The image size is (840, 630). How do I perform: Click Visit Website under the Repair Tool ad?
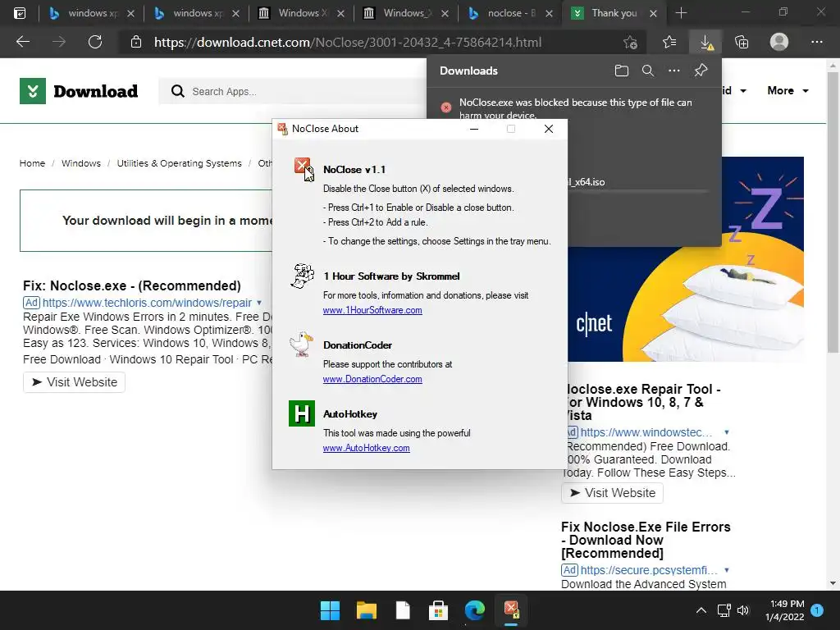612,493
